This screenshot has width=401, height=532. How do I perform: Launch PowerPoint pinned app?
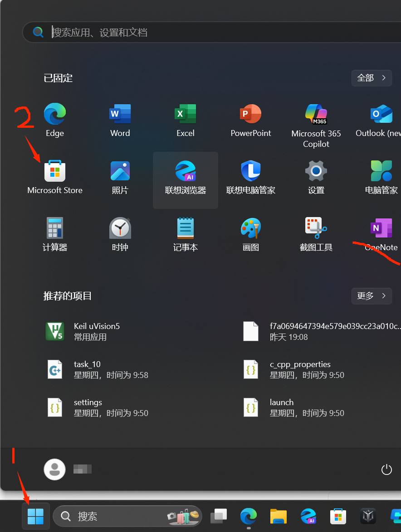pyautogui.click(x=250, y=120)
